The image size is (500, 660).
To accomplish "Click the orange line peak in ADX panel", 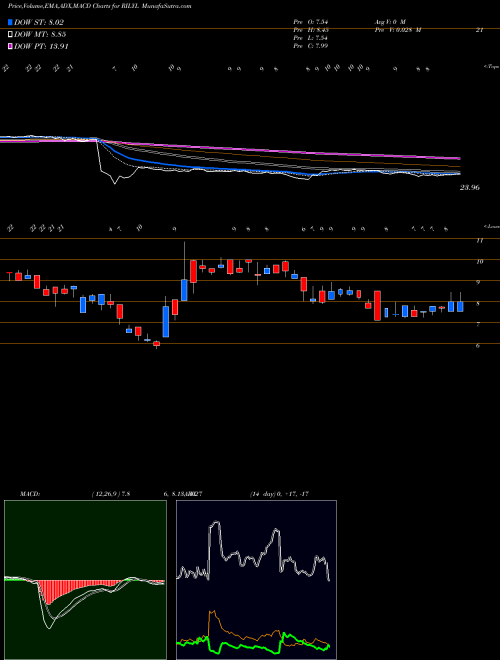I will point(212,613).
